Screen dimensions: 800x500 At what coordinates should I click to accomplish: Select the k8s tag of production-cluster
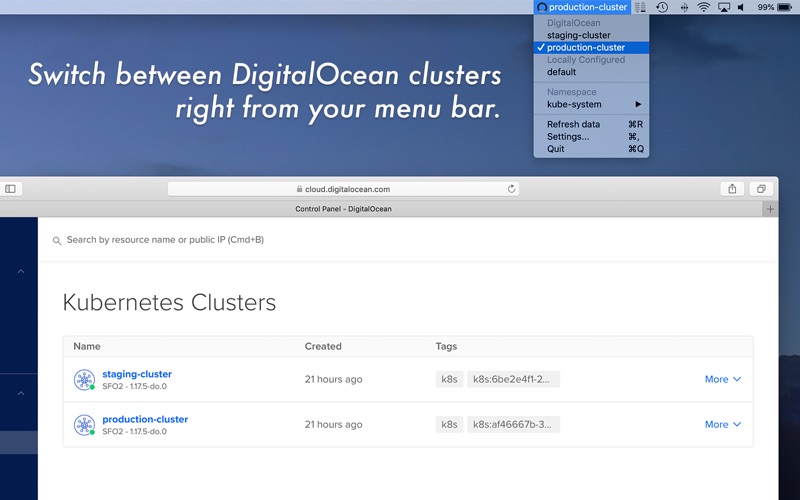tap(449, 424)
